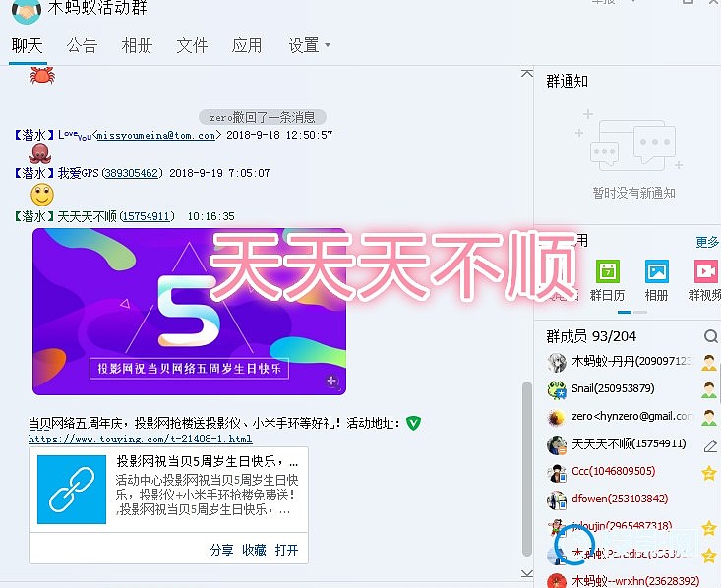Click the admin badge icon beside 木蚂蚁-丹丹
This screenshot has width=721, height=588.
pyautogui.click(x=709, y=363)
